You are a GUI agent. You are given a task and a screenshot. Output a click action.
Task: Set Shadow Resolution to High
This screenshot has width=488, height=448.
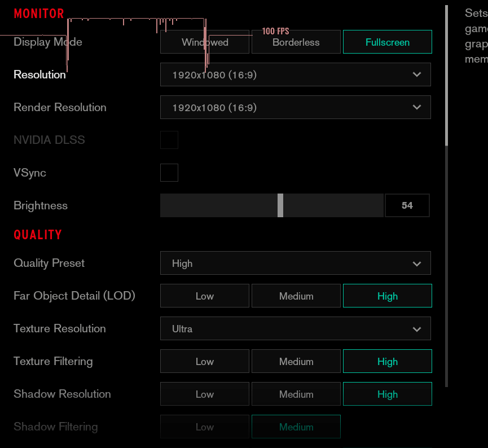click(x=388, y=394)
